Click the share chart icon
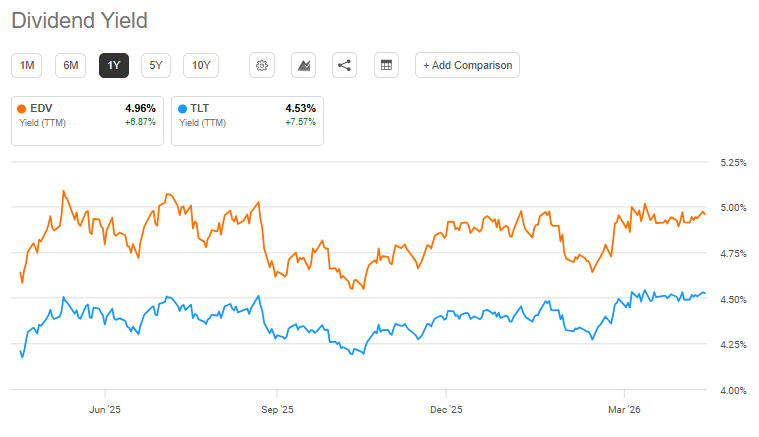759x437 pixels. pos(345,65)
